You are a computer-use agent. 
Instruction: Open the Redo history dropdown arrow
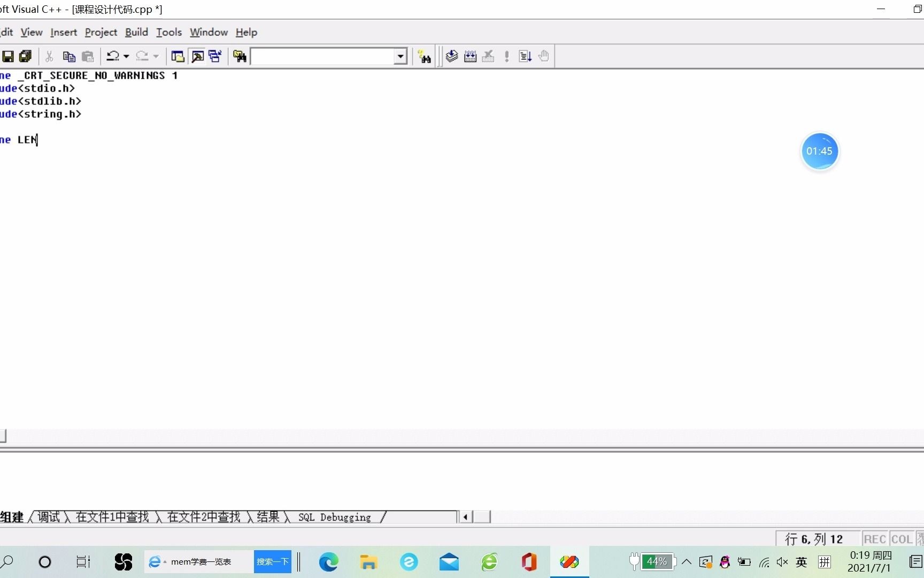pos(155,56)
